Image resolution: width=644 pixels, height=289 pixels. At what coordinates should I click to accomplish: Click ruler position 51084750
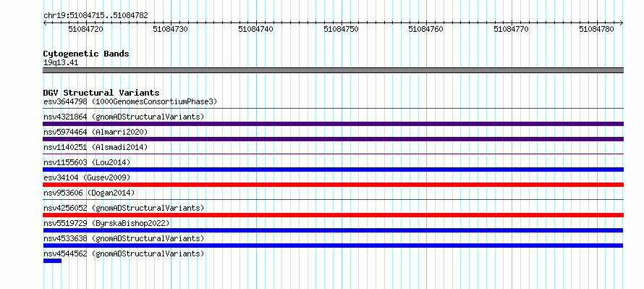click(x=342, y=29)
